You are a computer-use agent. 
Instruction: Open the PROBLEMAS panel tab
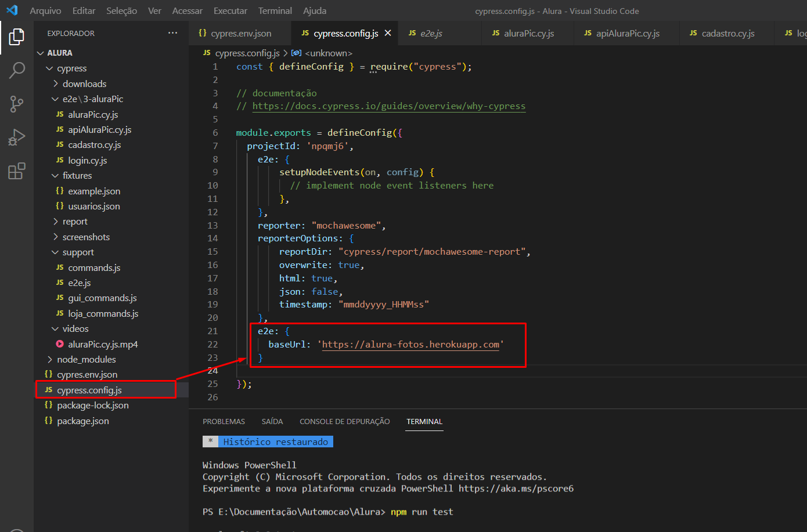(224, 421)
